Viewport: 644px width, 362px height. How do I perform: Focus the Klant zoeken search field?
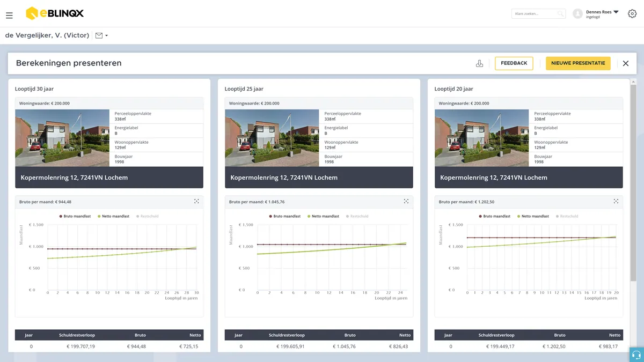tap(538, 13)
